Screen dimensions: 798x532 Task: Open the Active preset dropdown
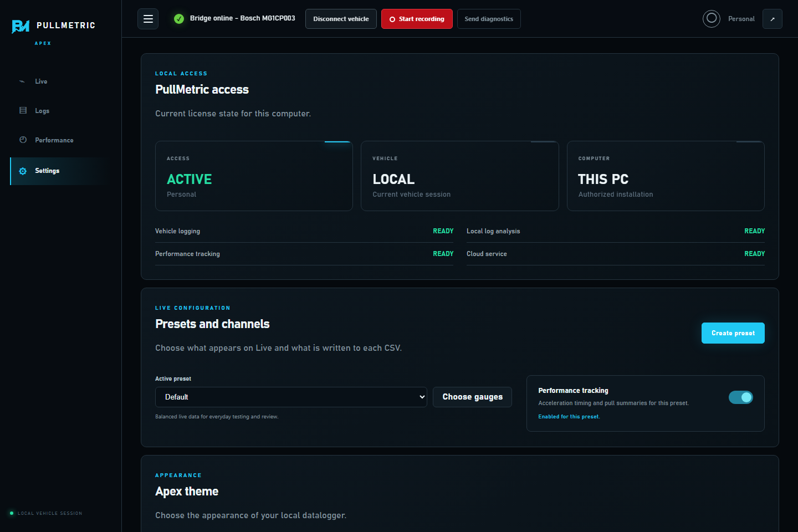click(x=291, y=397)
